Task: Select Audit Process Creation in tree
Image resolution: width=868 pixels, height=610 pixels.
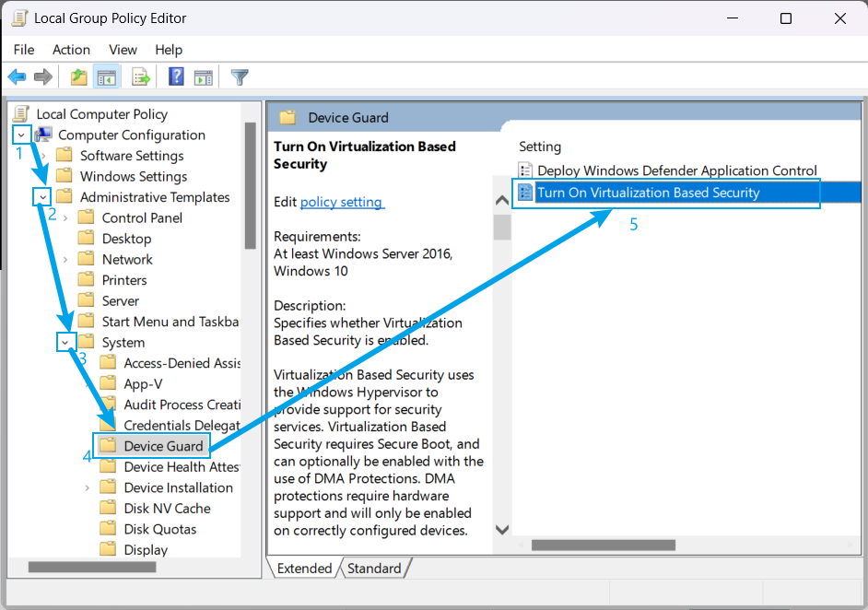Action: (x=182, y=405)
